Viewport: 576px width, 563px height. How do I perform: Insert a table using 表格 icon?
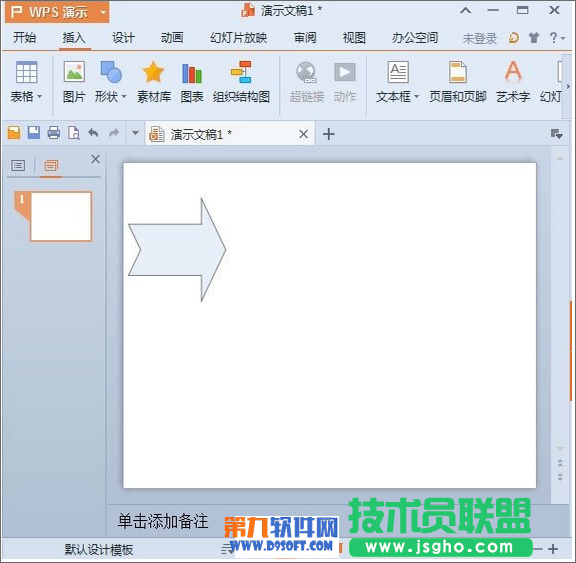[26, 72]
